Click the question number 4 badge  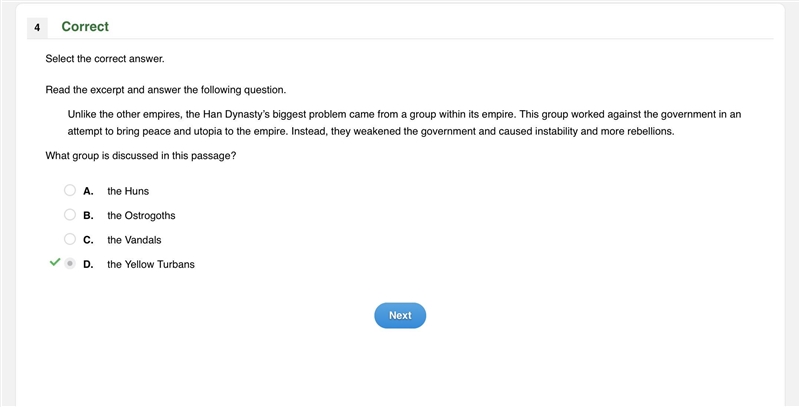[x=37, y=28]
